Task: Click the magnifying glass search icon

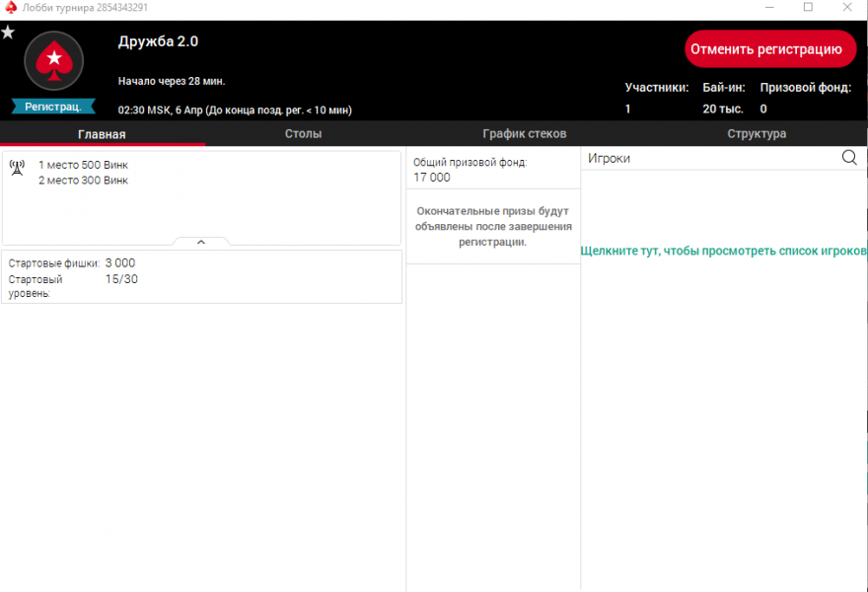Action: (x=849, y=158)
